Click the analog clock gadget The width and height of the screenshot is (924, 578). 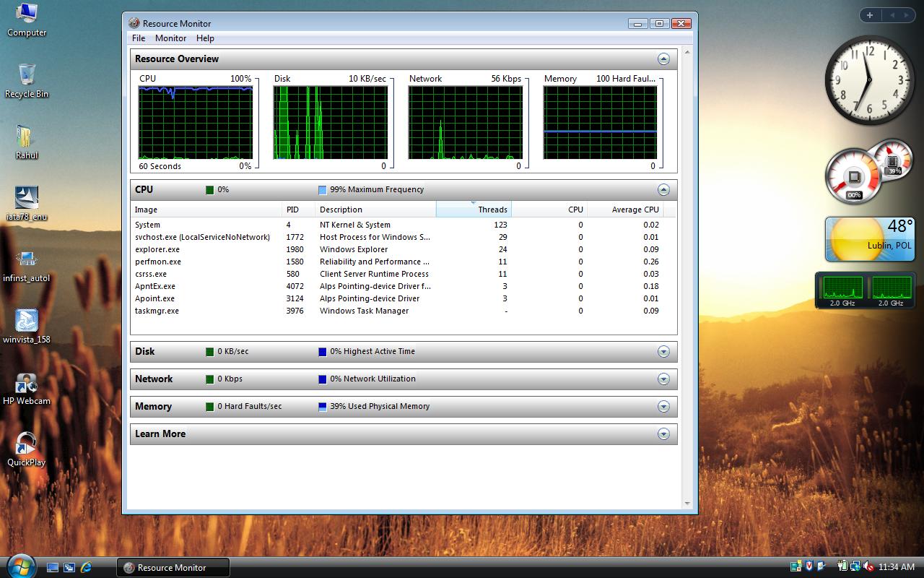868,81
